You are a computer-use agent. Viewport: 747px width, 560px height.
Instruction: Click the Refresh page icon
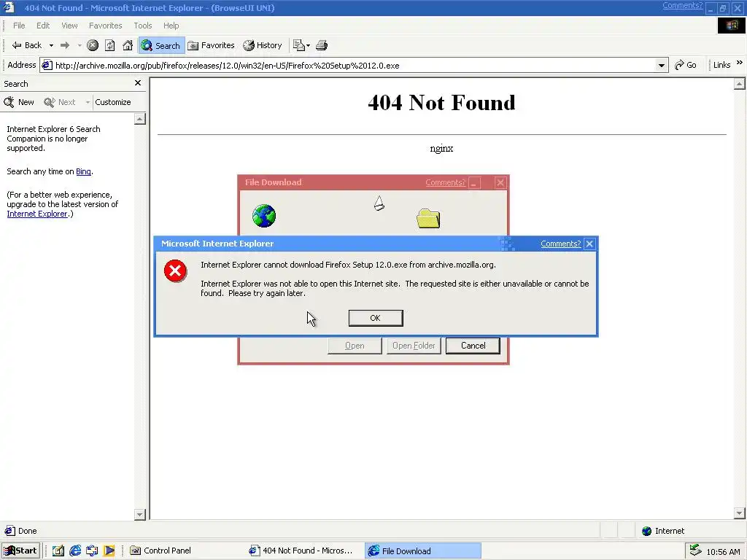[x=110, y=45]
